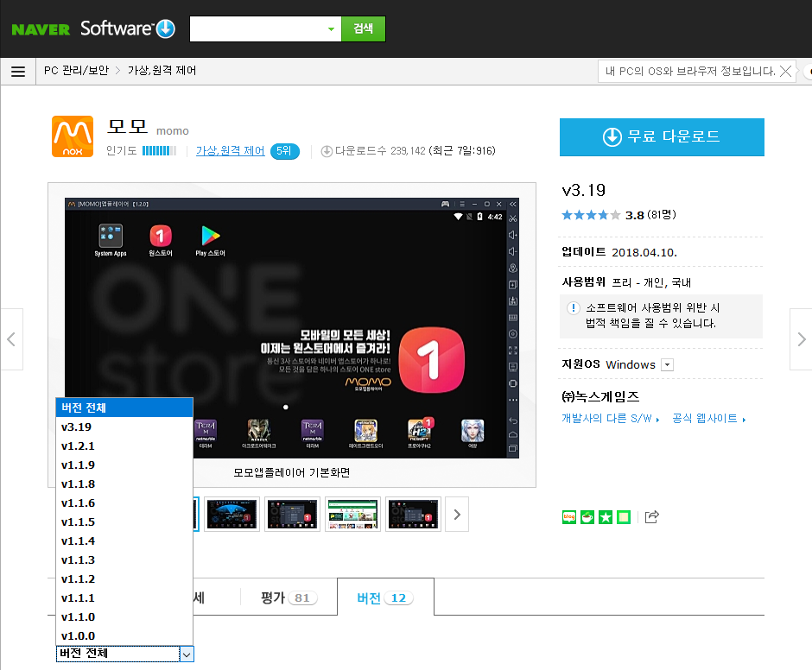Go to previous software with left arrow
Viewport: 812px width, 670px height.
pyautogui.click(x=11, y=339)
